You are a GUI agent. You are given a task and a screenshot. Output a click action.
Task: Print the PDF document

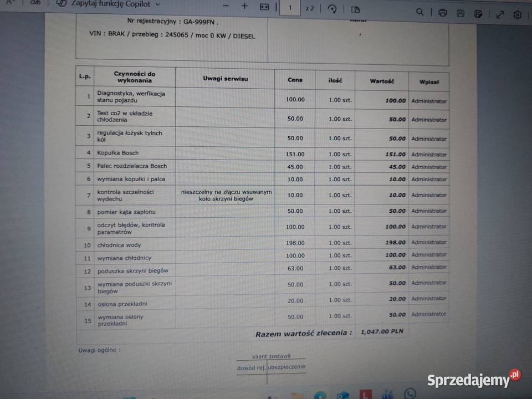[442, 13]
